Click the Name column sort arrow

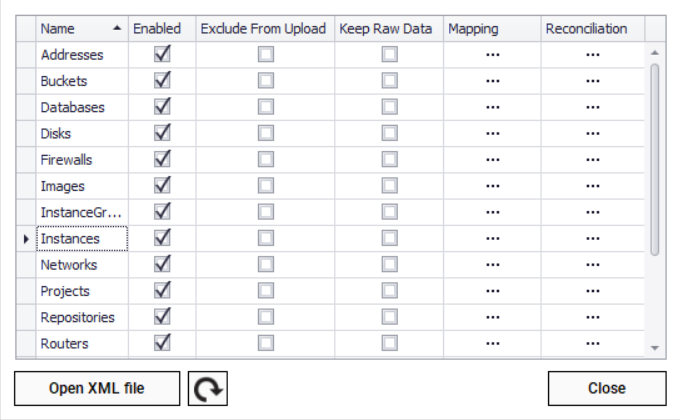(119, 29)
